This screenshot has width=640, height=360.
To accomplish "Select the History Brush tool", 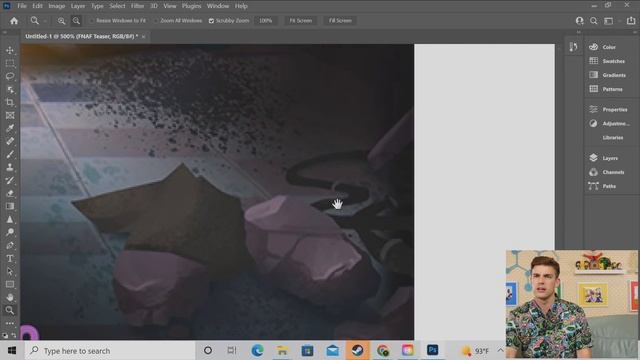I will [x=10, y=180].
